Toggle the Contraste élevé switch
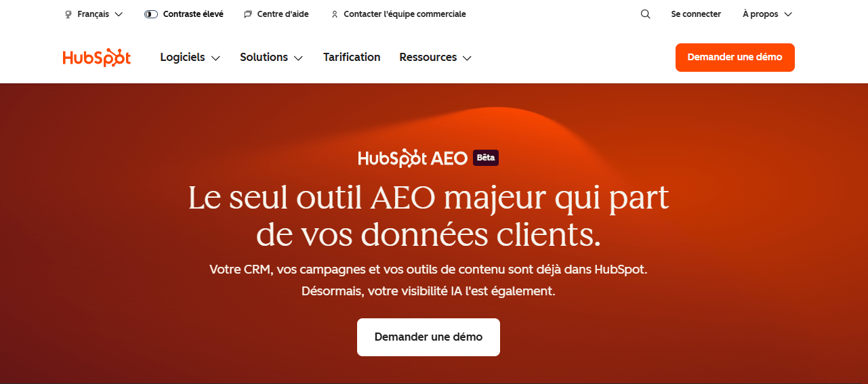This screenshot has width=868, height=384. 151,14
